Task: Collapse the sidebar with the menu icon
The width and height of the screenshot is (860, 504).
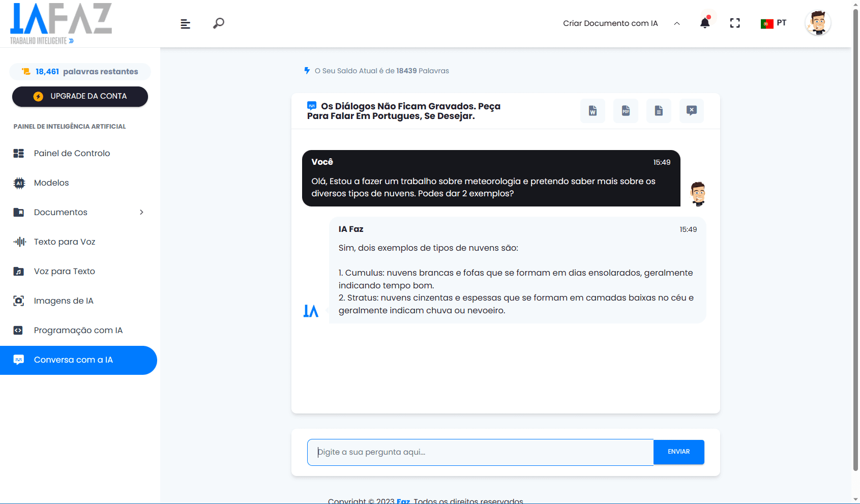Action: point(186,24)
